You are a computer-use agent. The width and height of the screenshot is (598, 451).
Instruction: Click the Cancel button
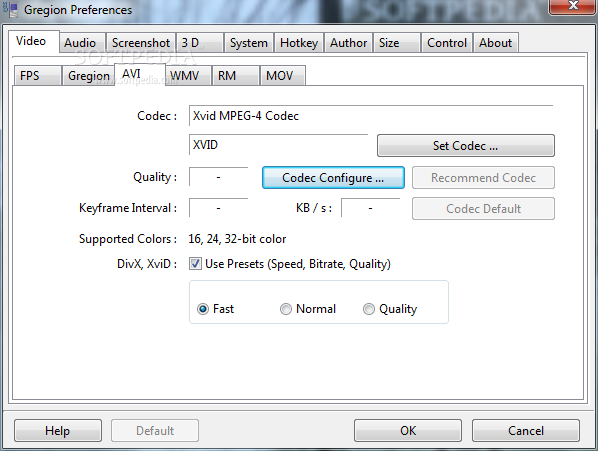(526, 431)
